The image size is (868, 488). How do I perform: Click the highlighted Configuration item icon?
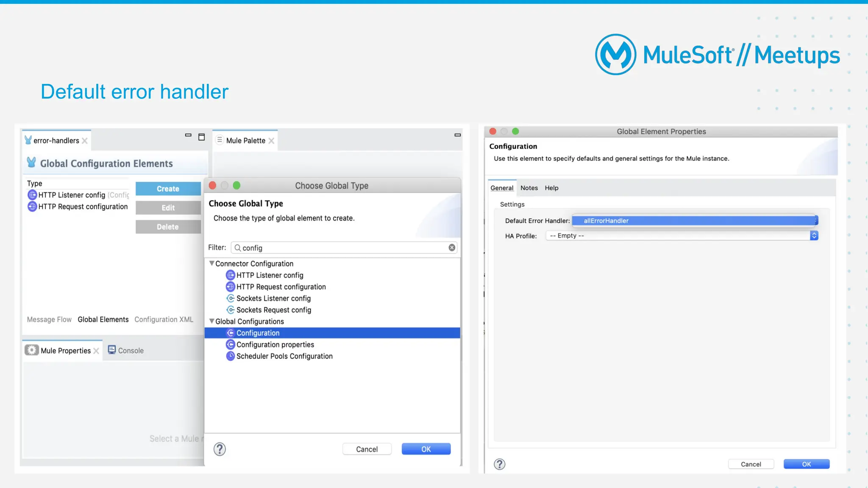231,333
